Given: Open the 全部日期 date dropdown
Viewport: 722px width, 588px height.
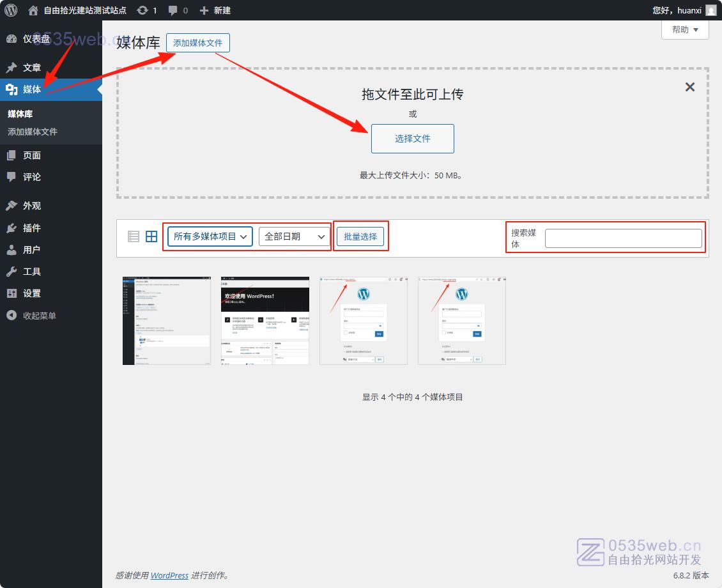Looking at the screenshot, I should [x=293, y=236].
